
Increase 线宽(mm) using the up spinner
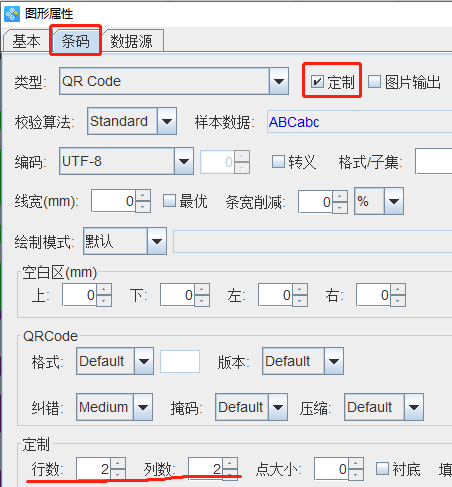[x=143, y=196]
